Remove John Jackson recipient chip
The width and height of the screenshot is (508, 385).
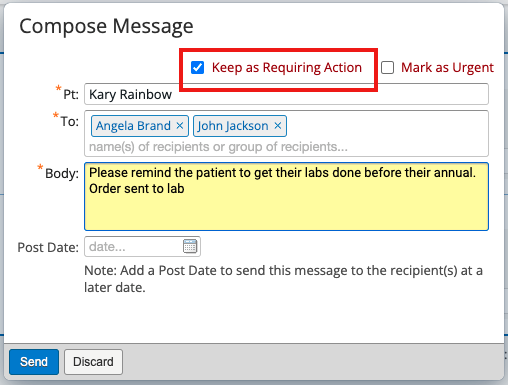pos(278,126)
